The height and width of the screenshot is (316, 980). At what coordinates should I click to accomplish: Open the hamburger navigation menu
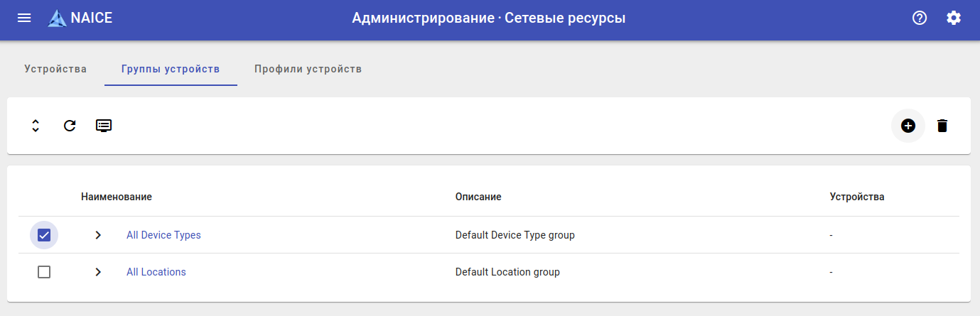pos(24,18)
